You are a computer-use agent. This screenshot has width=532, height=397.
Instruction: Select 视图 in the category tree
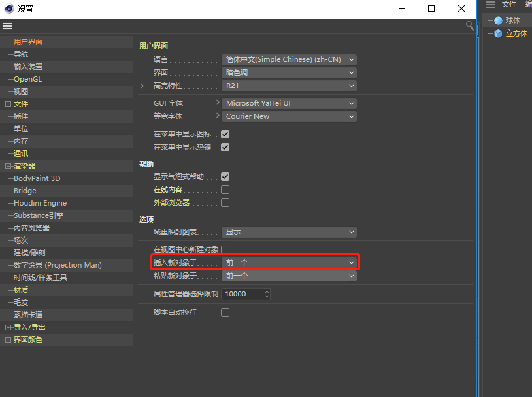pyautogui.click(x=21, y=91)
